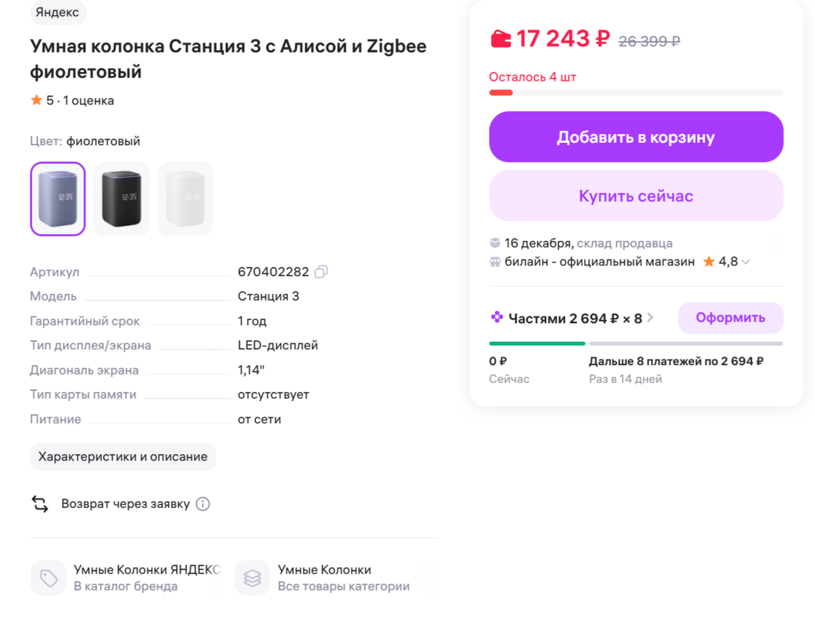Click the installments clover icon
This screenshot has height=644, width=815.
[497, 318]
